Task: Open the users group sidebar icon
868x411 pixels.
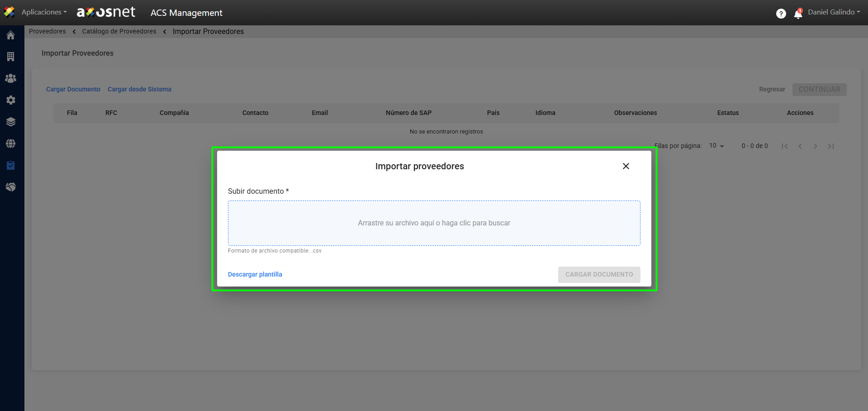Action: [11, 78]
